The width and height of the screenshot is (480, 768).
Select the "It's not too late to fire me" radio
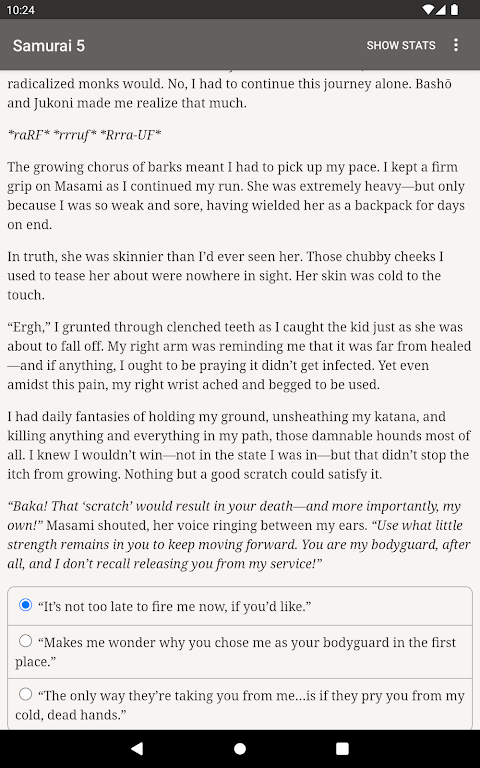click(25, 605)
